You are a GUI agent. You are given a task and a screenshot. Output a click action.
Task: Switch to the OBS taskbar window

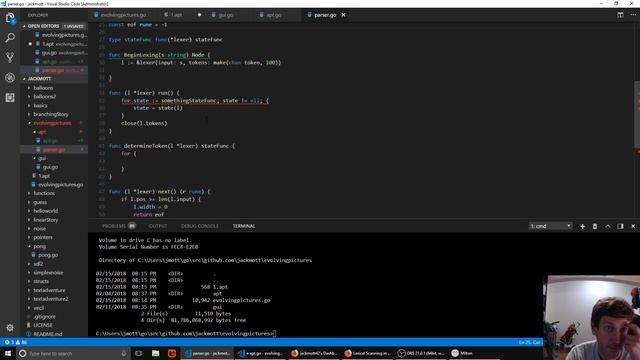(421, 353)
